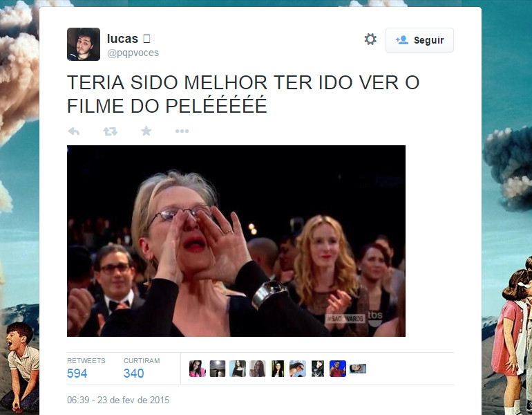Retweet this tweet using the retweet icon

(111, 131)
